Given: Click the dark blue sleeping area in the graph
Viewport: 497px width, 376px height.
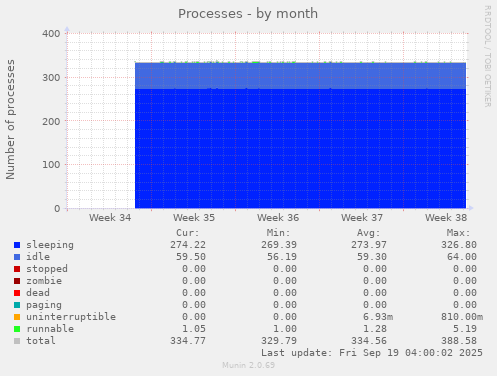Looking at the screenshot, I should (300, 148).
